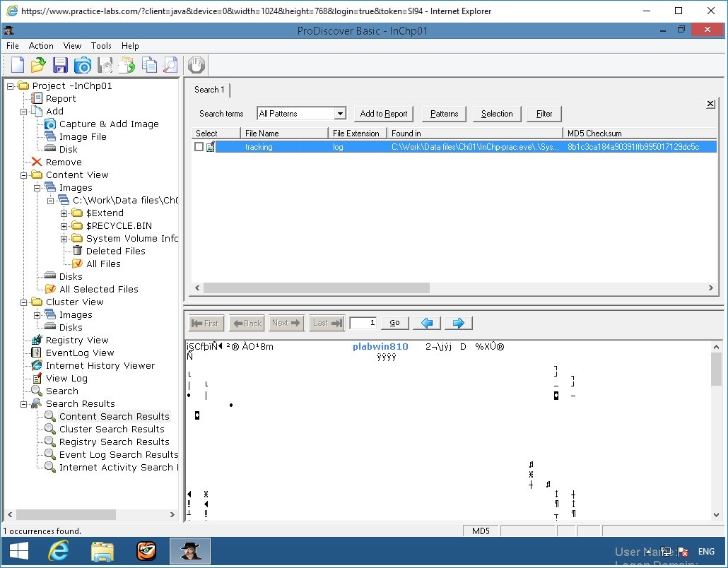Image resolution: width=728 pixels, height=568 pixels.
Task: Click the Selection button
Action: (497, 114)
